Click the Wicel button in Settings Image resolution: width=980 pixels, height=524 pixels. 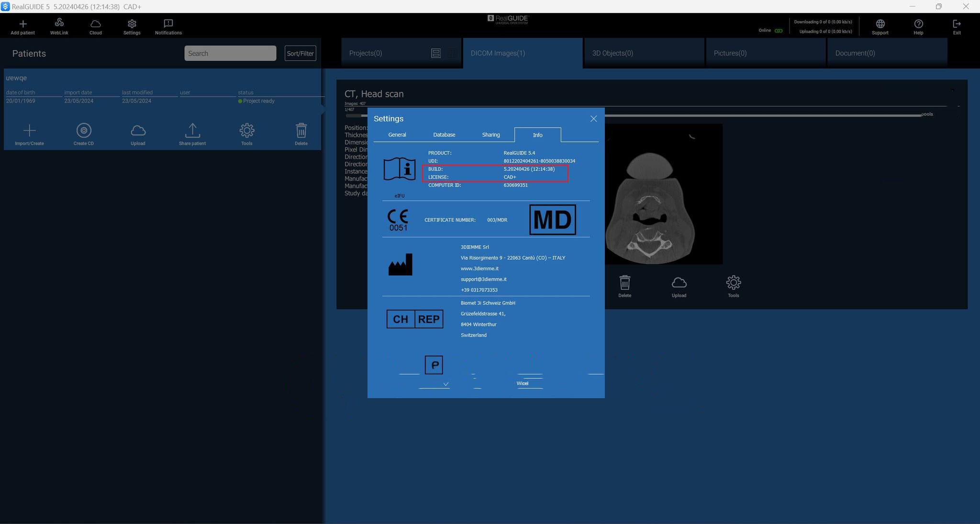(523, 383)
